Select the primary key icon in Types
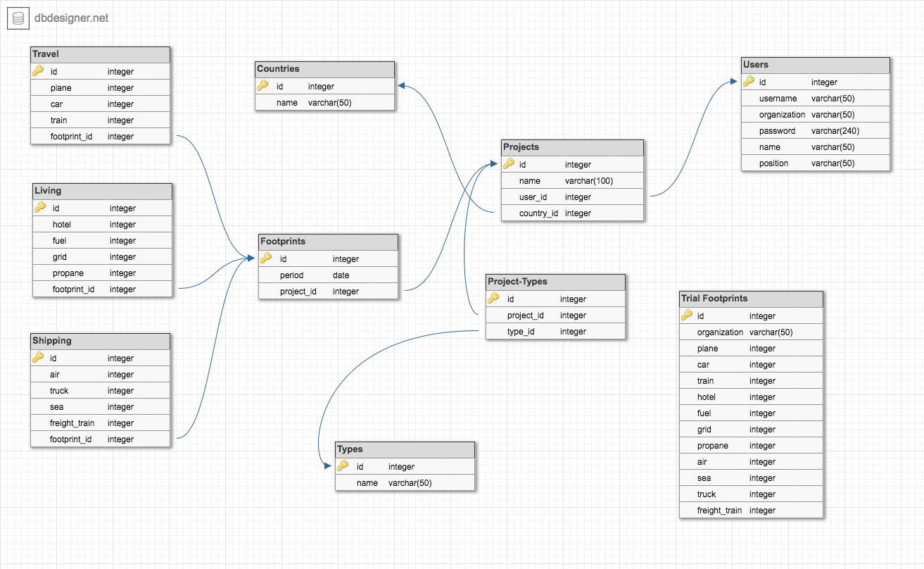Screen dimensions: 924x569 point(344,466)
